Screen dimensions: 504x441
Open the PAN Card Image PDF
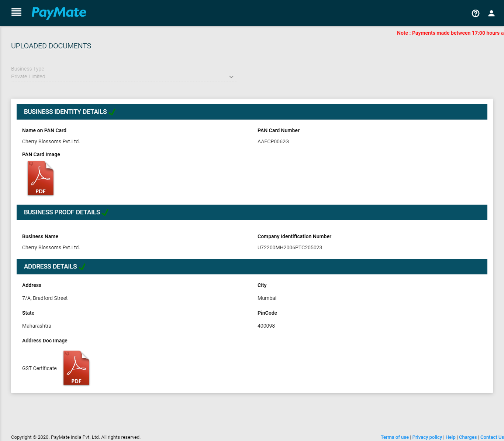pyautogui.click(x=41, y=178)
